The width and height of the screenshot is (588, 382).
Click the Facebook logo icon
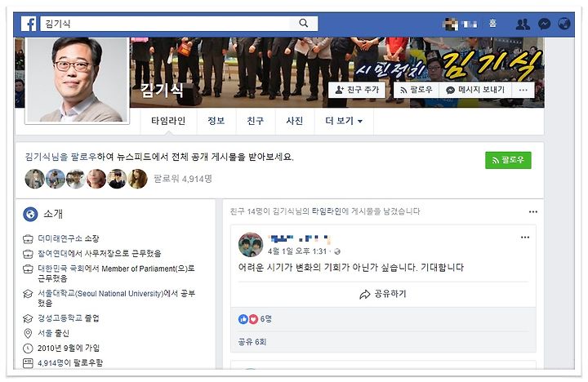(29, 24)
